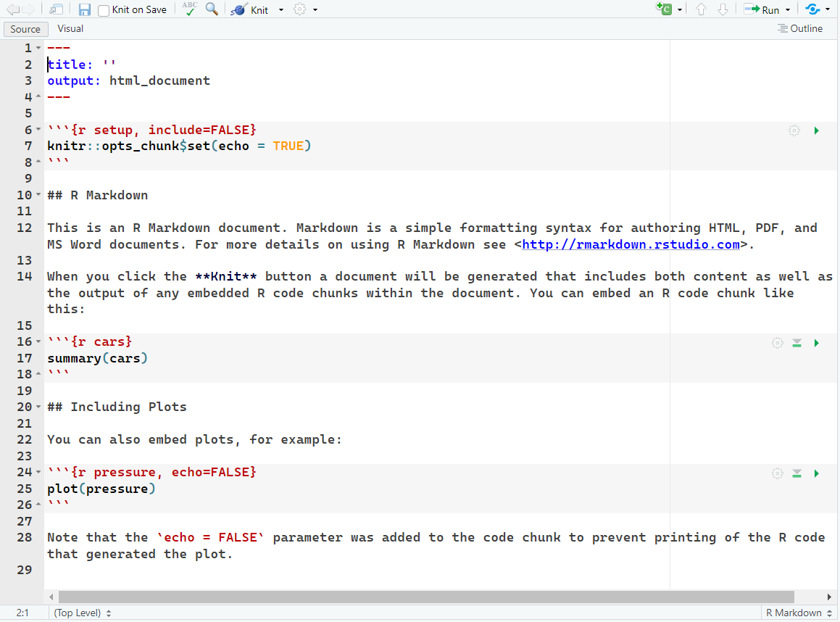Click the Knit button
Screen dimensions: 840x622
click(x=249, y=9)
